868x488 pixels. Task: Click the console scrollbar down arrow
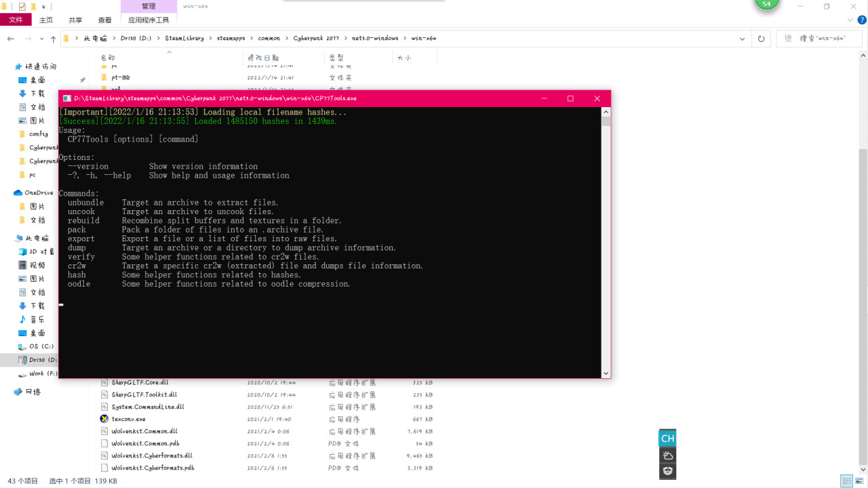pos(606,373)
